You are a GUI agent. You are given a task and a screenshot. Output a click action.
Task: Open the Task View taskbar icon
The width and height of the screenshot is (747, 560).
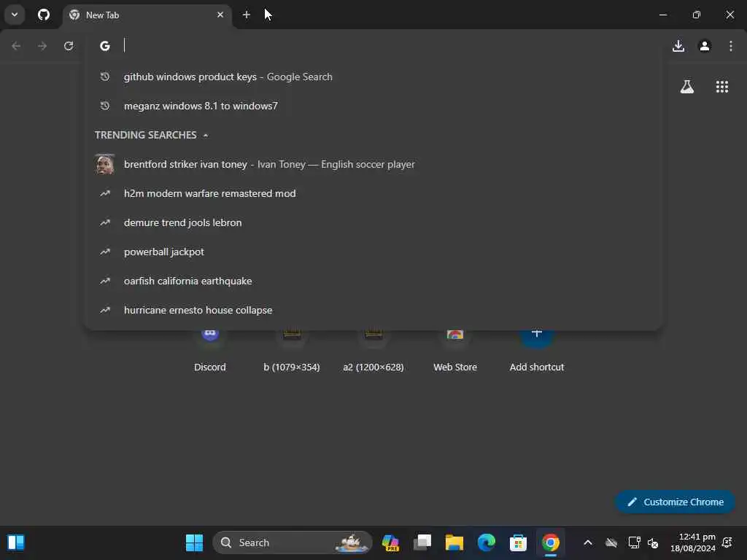coord(422,542)
